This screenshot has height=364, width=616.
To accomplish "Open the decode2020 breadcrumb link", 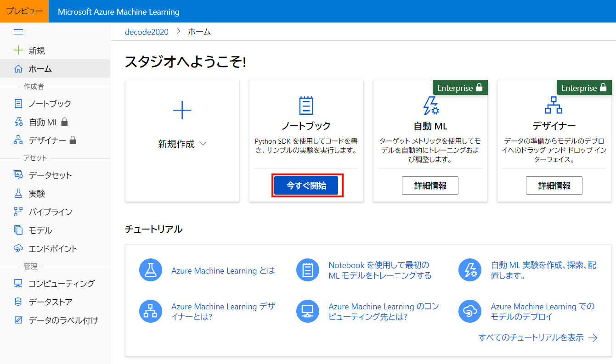I will point(147,32).
